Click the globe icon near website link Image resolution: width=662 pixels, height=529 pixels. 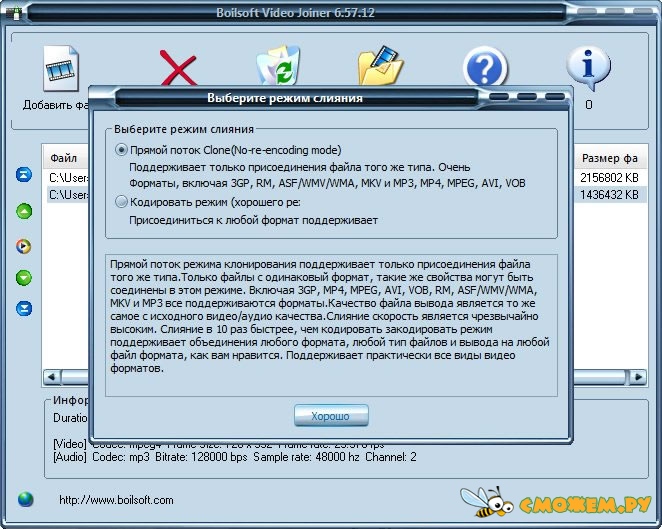pos(25,499)
